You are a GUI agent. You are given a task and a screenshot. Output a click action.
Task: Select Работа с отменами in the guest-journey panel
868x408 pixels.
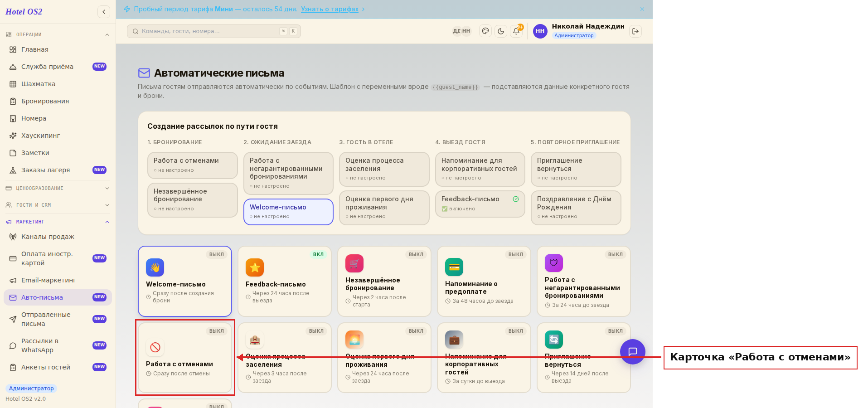[x=193, y=165]
